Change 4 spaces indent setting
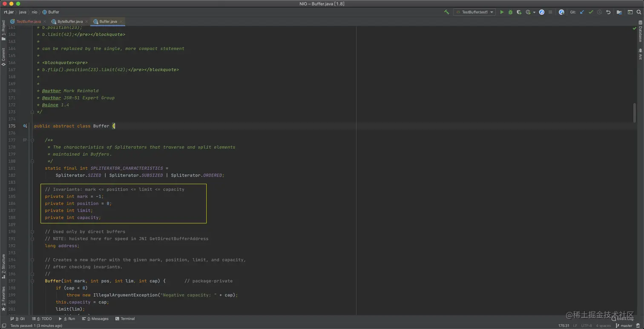644x329 pixels. [603, 326]
